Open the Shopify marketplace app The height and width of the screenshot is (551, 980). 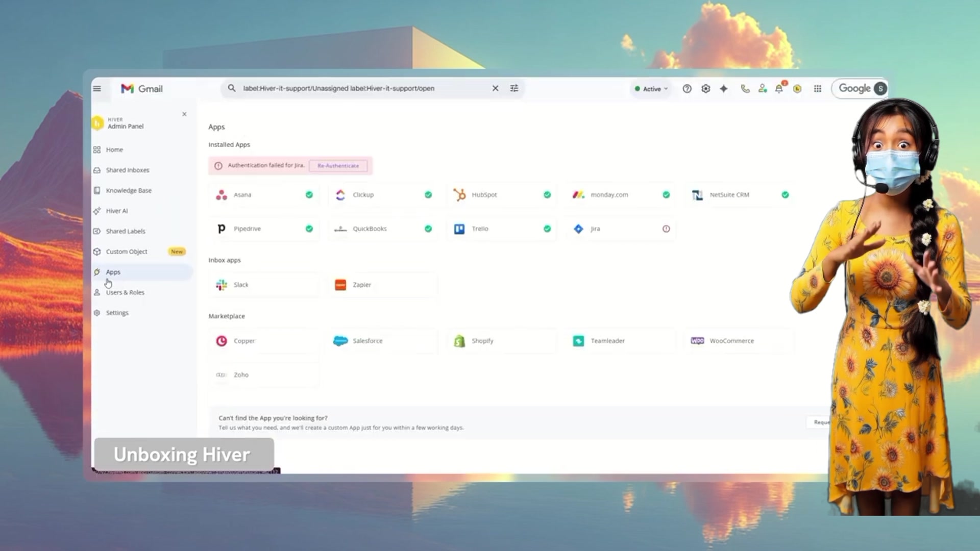[502, 341]
